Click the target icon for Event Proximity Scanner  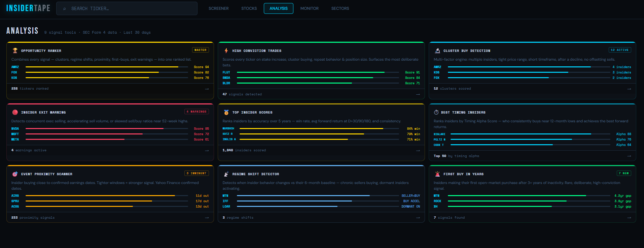[15, 174]
